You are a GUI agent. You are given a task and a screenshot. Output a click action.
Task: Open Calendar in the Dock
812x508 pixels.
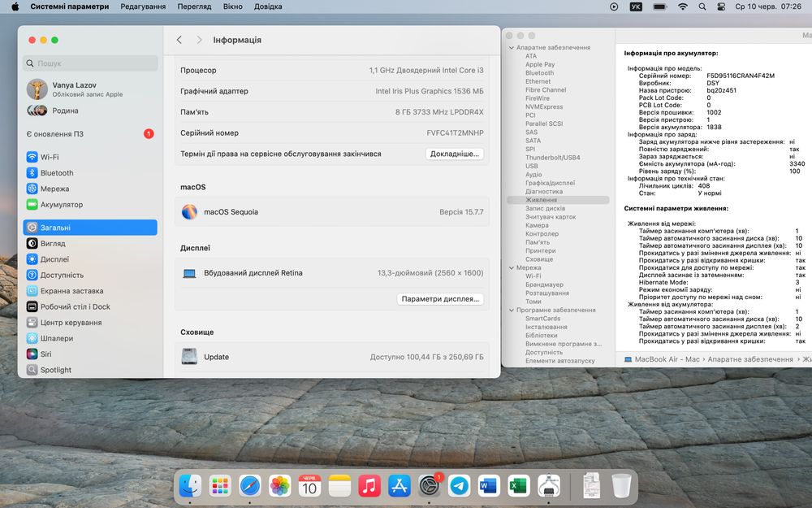[309, 486]
